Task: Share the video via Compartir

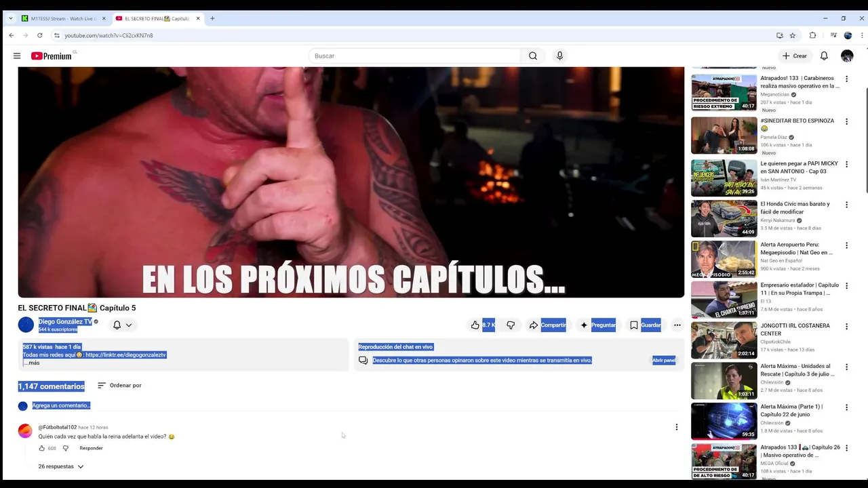Action: (x=547, y=325)
